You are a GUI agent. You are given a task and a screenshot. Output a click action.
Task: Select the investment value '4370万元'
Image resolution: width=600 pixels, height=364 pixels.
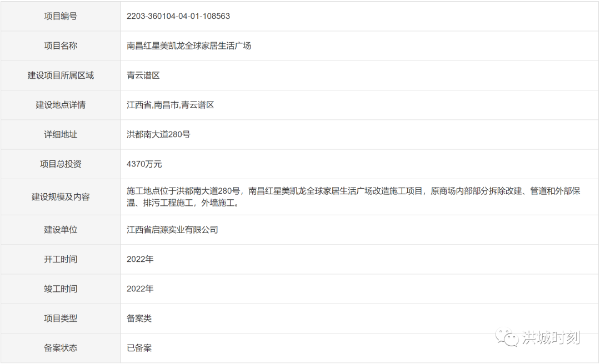144,164
